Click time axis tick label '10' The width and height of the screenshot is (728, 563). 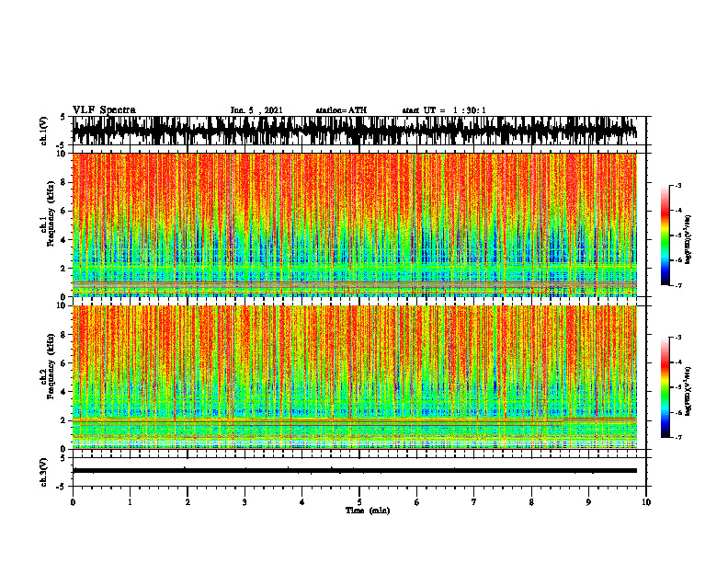pyautogui.click(x=646, y=502)
